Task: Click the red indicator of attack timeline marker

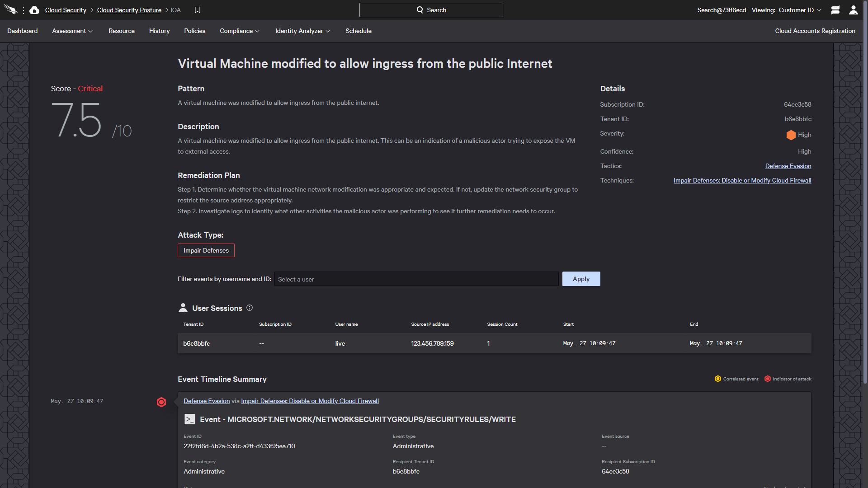Action: 161,402
